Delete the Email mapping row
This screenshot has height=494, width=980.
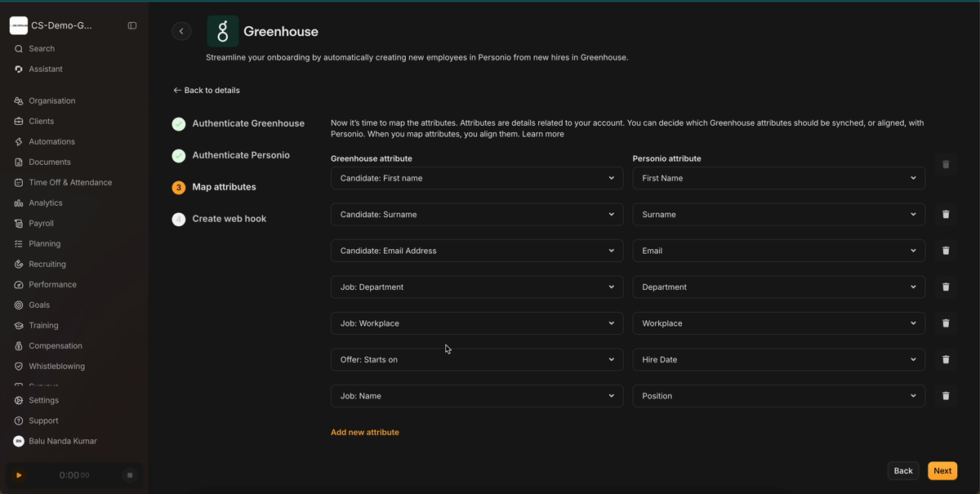(946, 251)
